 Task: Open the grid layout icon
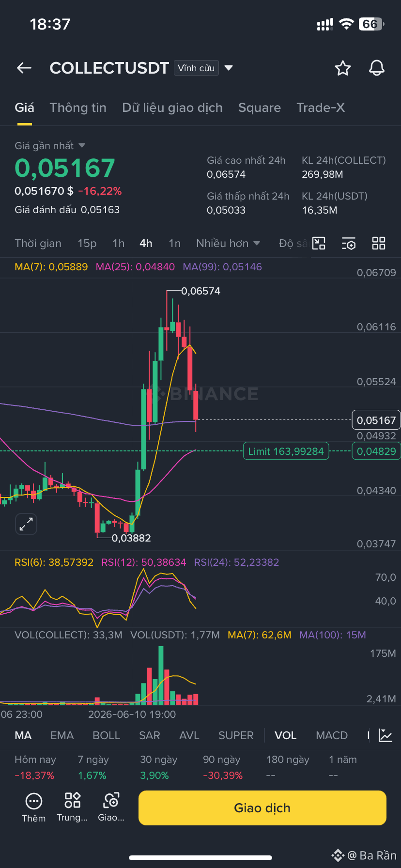[x=379, y=243]
